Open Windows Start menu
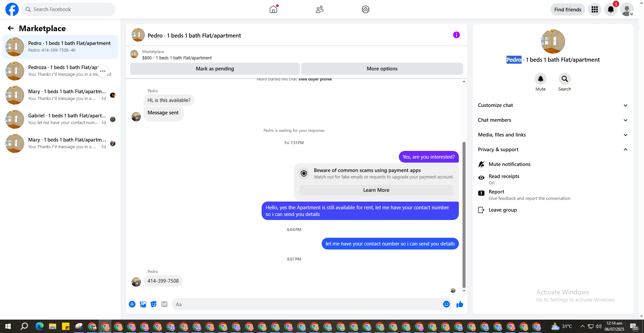 click(8, 326)
